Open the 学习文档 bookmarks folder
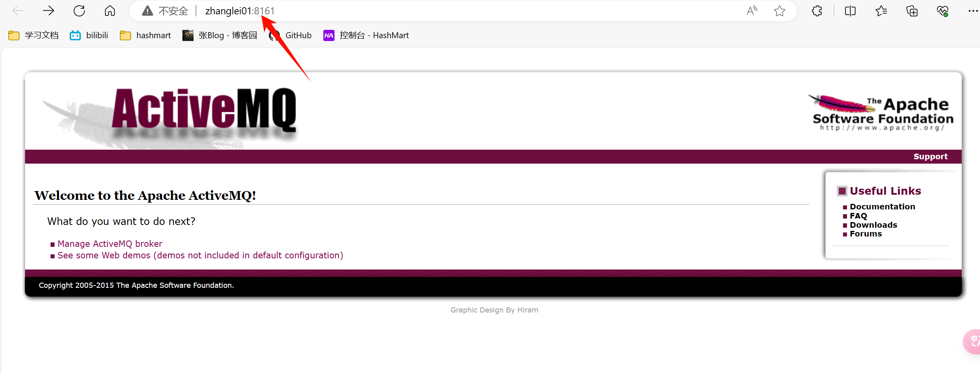This screenshot has height=373, width=980. 33,35
